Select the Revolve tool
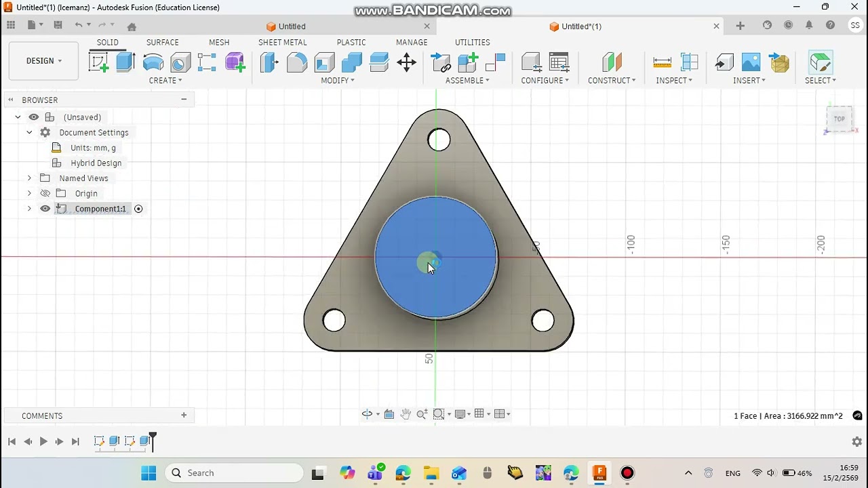This screenshot has height=488, width=868. (x=153, y=62)
